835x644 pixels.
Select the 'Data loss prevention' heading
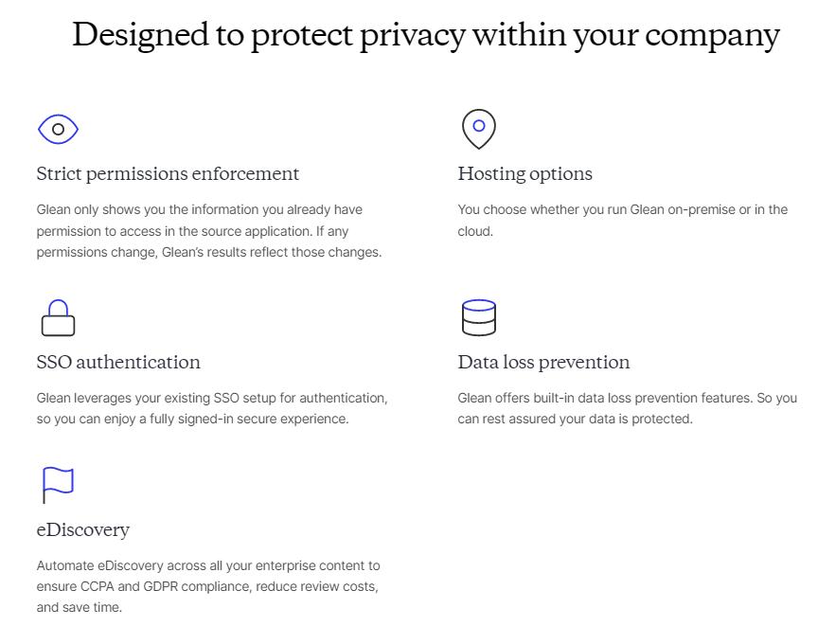click(543, 362)
